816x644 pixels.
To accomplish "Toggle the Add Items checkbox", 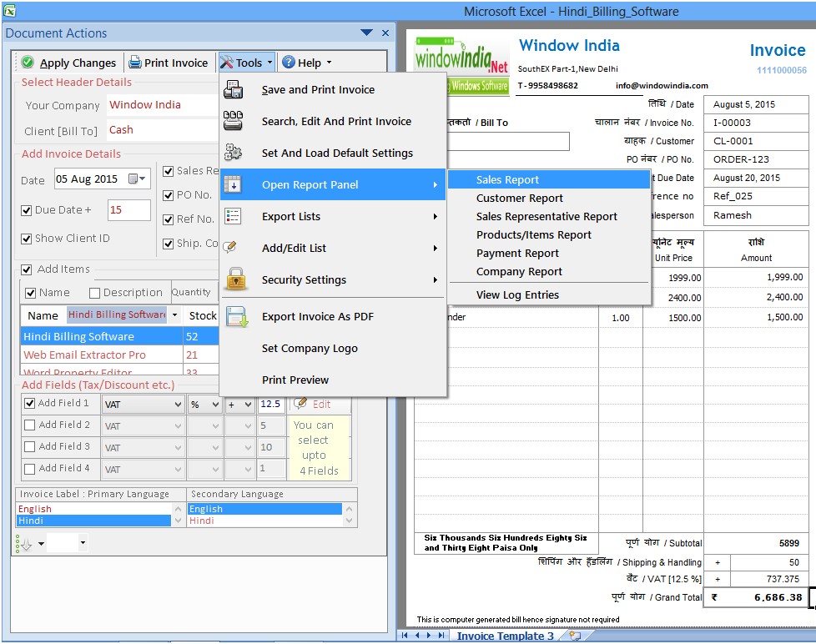I will (26, 269).
